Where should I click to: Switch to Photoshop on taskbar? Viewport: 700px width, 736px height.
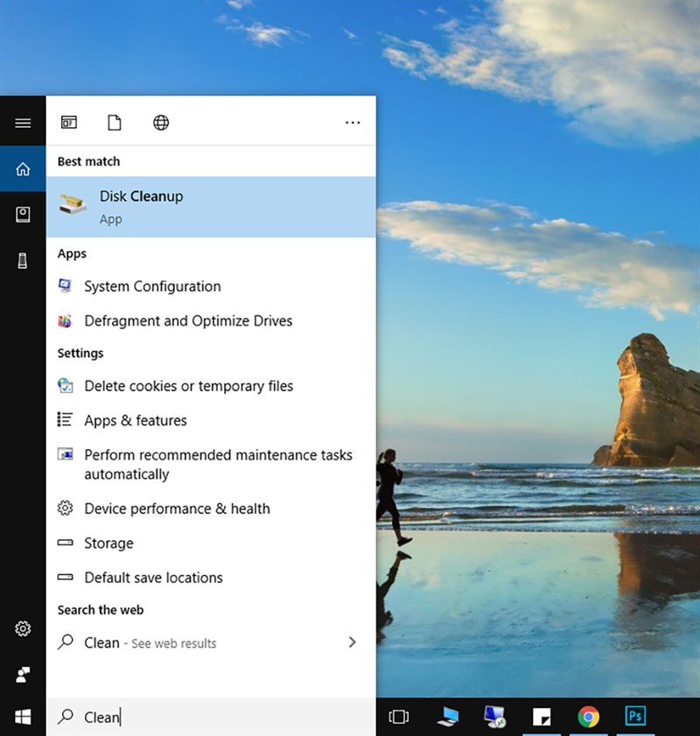click(x=635, y=716)
